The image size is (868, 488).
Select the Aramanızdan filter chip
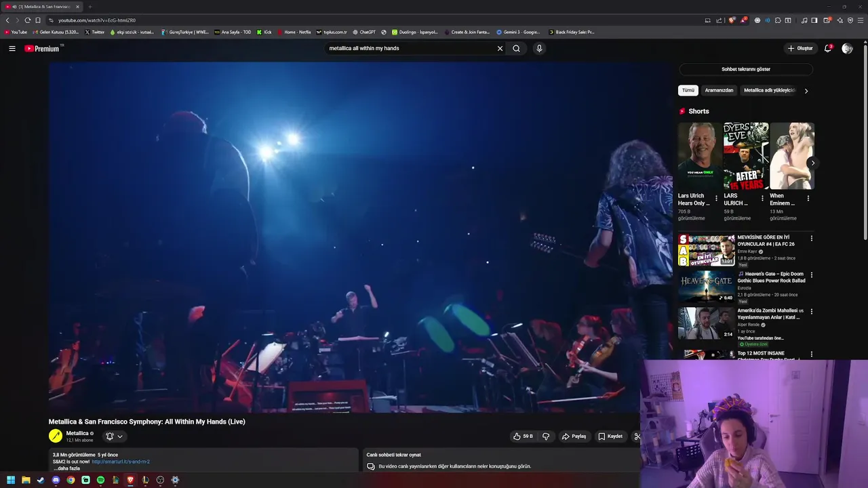719,90
